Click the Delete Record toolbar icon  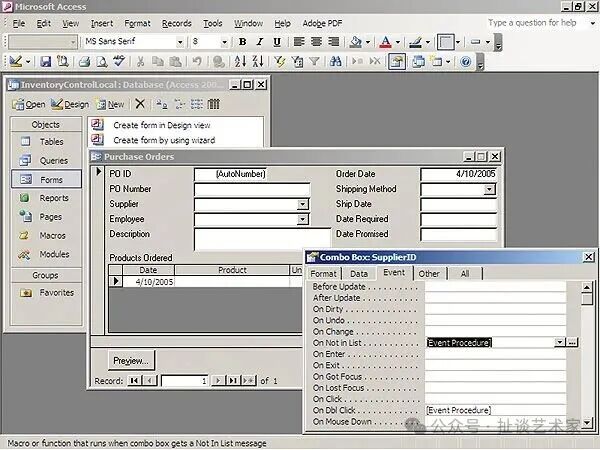pos(375,62)
